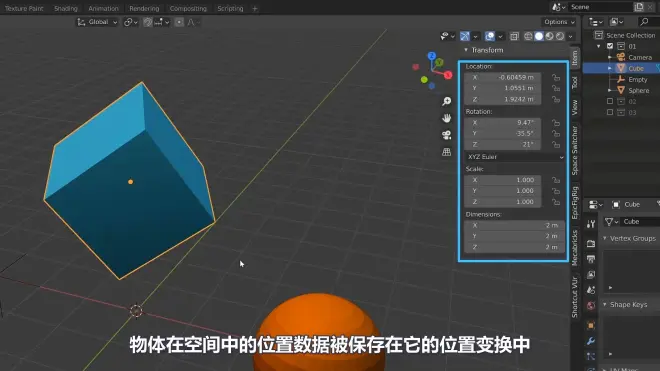Open the XYZ Euler rotation mode dropdown

(x=514, y=157)
